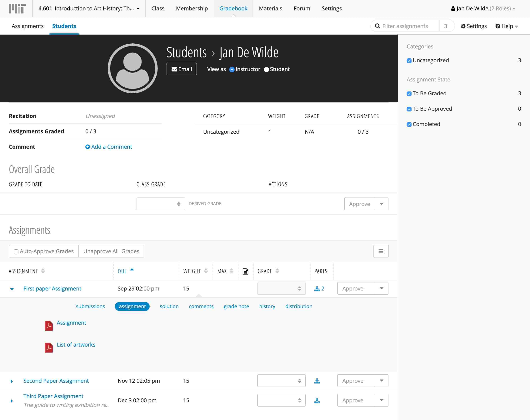Select the Student view radio button
This screenshot has height=420, width=530.
266,70
